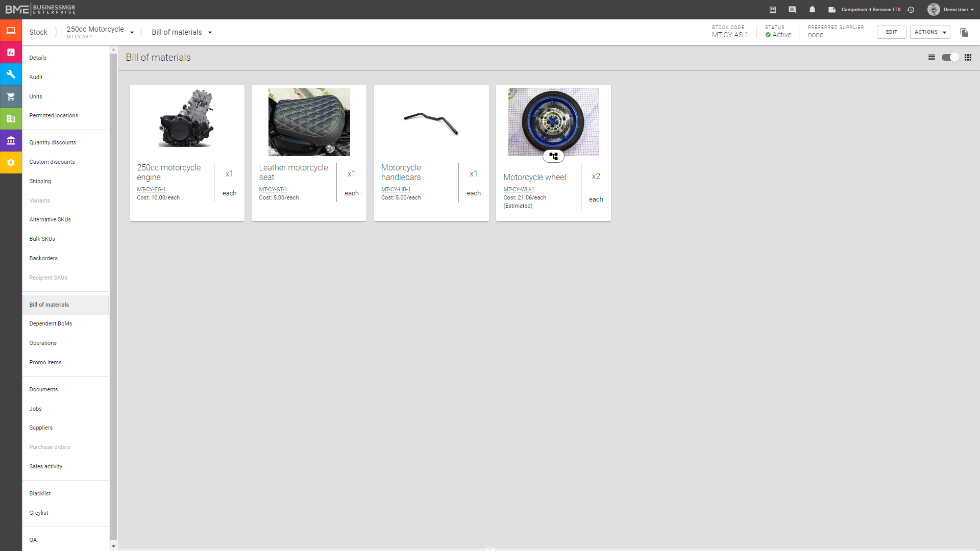Image resolution: width=980 pixels, height=551 pixels.
Task: Switch to the Suppliers section
Action: coord(41,428)
